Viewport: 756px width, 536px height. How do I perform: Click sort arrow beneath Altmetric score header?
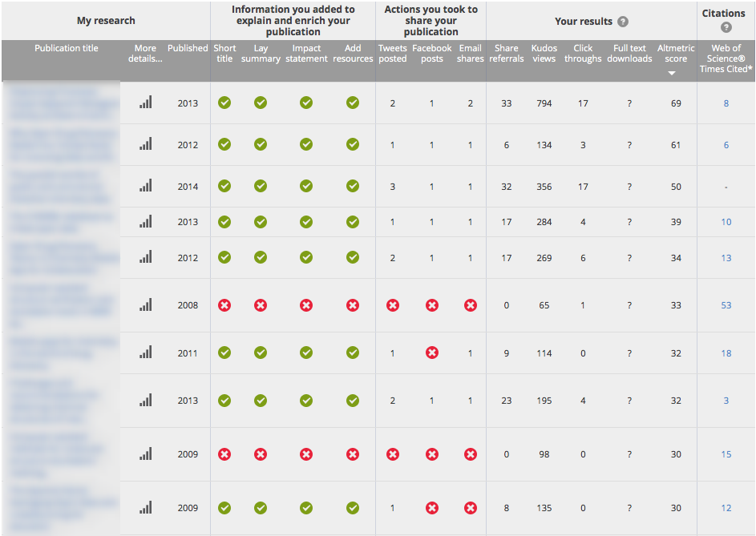click(672, 73)
